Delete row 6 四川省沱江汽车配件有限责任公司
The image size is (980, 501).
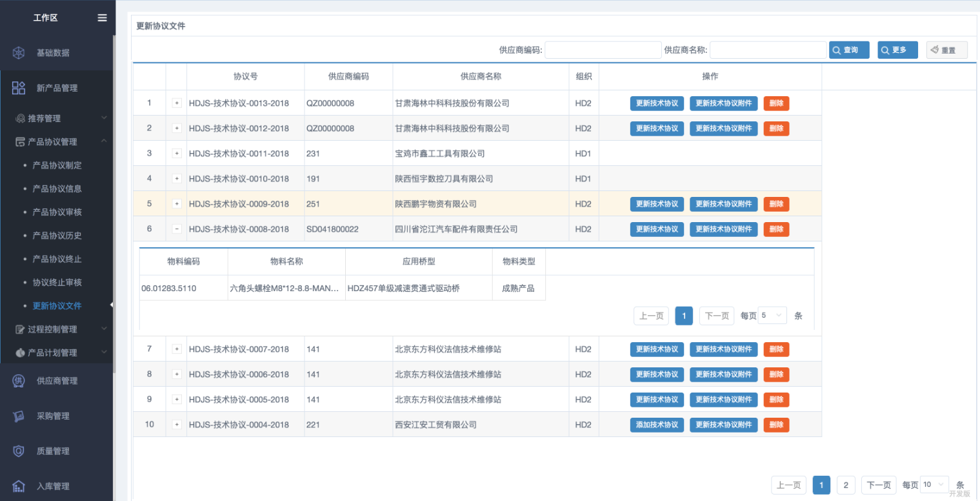pos(776,229)
